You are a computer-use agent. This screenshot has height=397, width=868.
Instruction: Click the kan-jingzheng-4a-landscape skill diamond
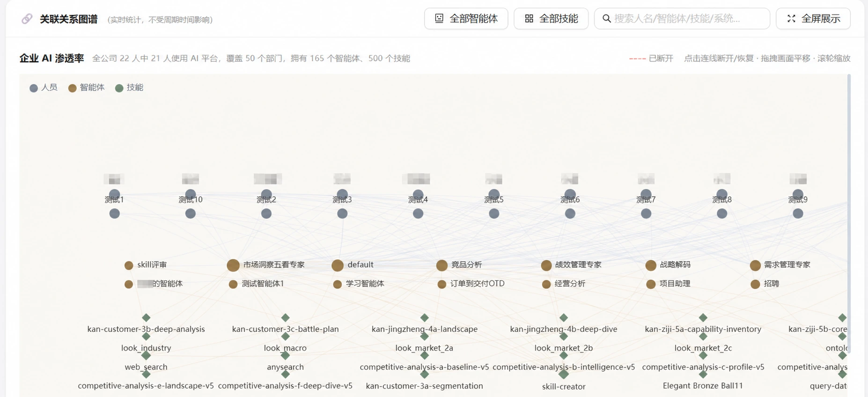tap(425, 317)
